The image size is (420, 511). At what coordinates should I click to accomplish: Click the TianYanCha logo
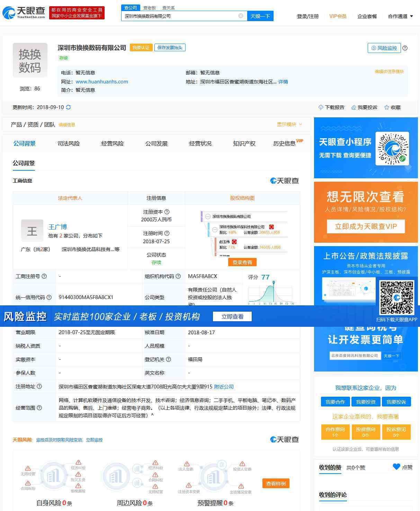pyautogui.click(x=24, y=12)
